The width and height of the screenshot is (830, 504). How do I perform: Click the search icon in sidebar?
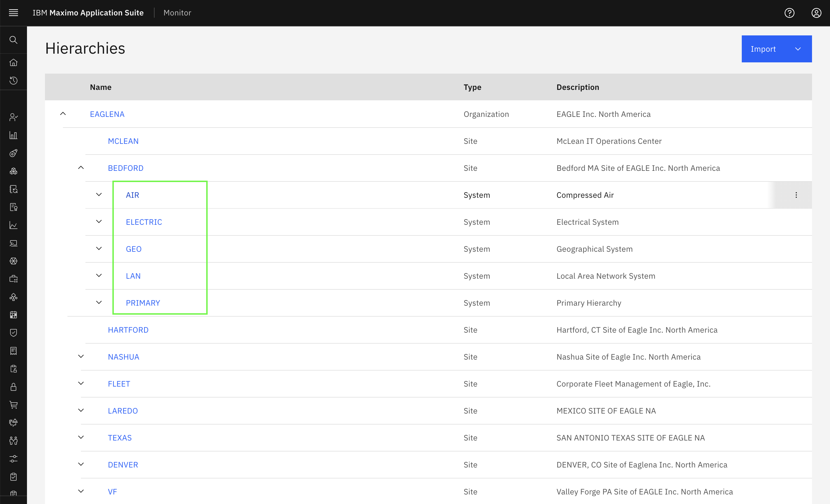[x=13, y=40]
